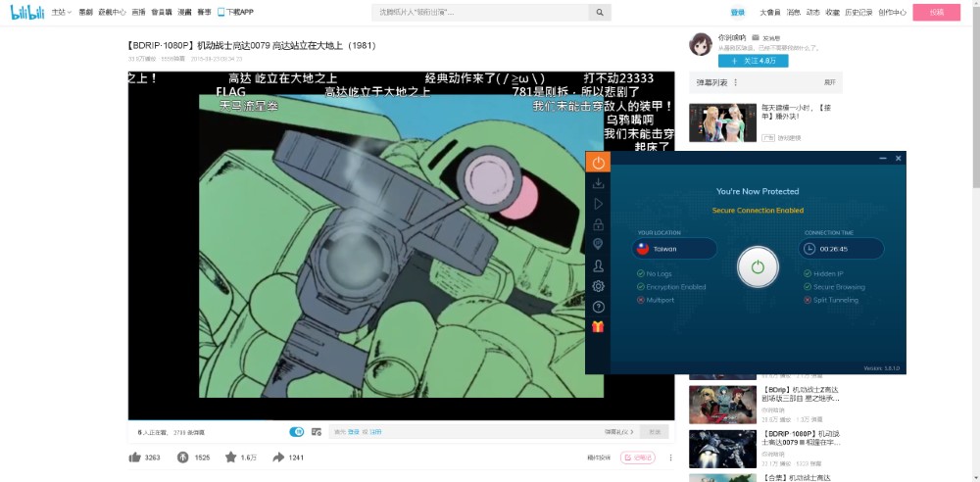Screen dimensions: 980x482
Task: Click the video player frame
Action: point(401,246)
